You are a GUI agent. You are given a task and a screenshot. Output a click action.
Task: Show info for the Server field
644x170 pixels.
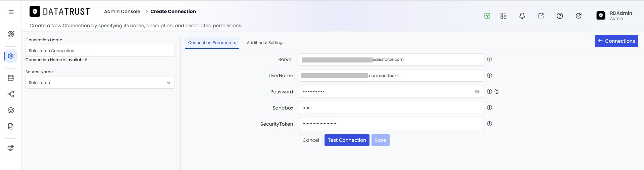click(490, 59)
